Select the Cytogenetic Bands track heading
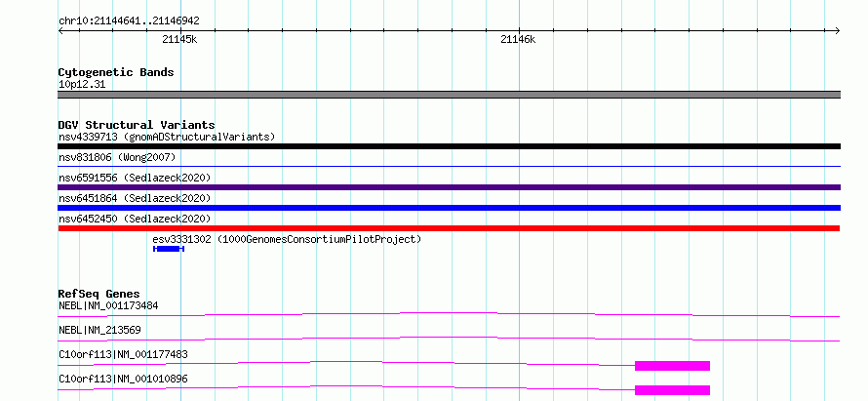Viewport: 868px width, 401px height. pos(116,72)
